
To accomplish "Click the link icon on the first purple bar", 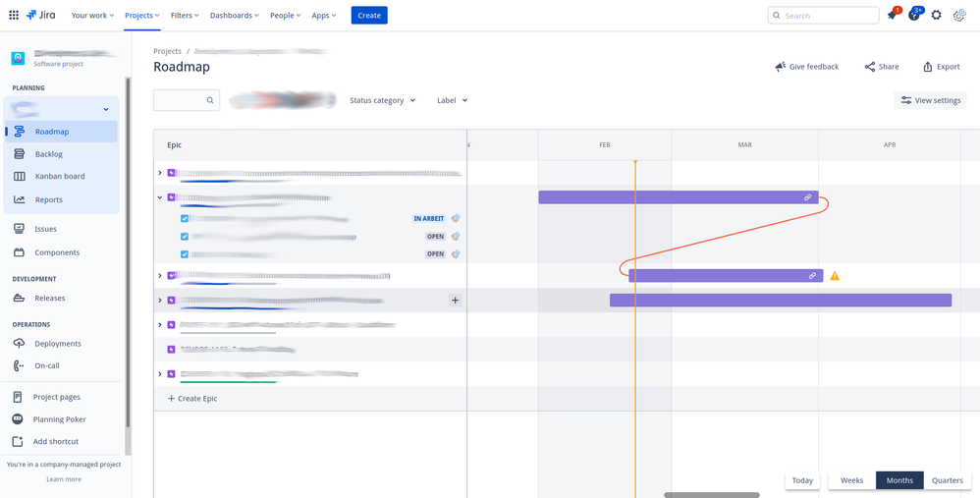I will click(x=807, y=197).
